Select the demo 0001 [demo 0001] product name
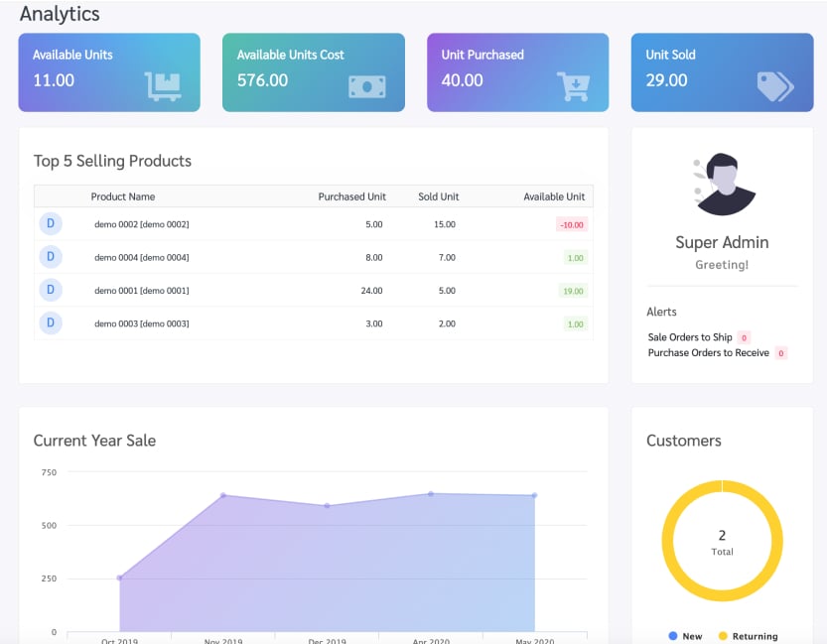The image size is (827, 644). pyautogui.click(x=141, y=291)
